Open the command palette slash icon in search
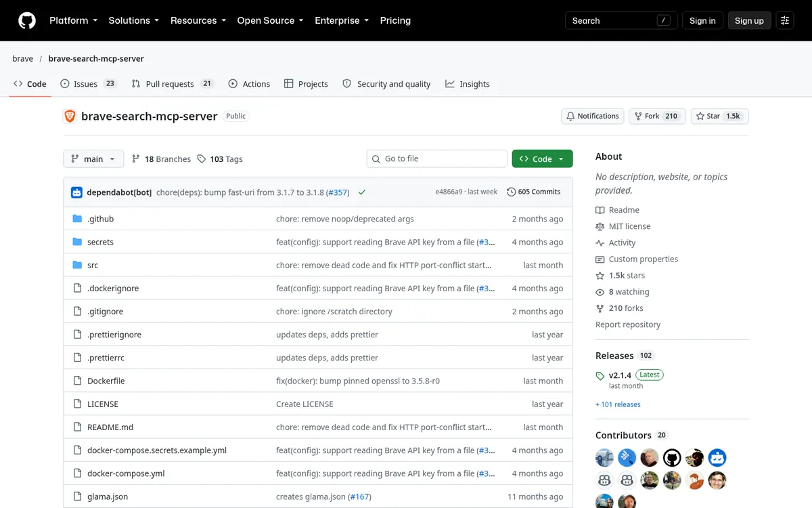The image size is (812, 508). tap(664, 20)
